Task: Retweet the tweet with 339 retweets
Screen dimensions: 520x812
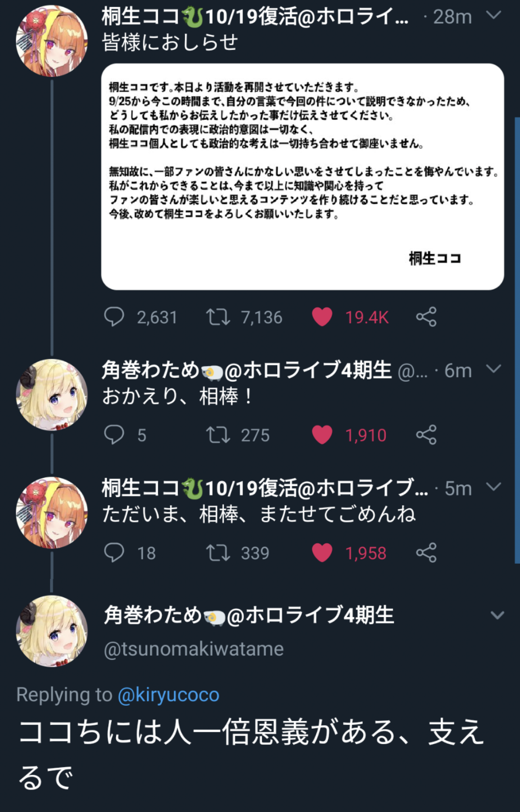Action: tap(218, 552)
